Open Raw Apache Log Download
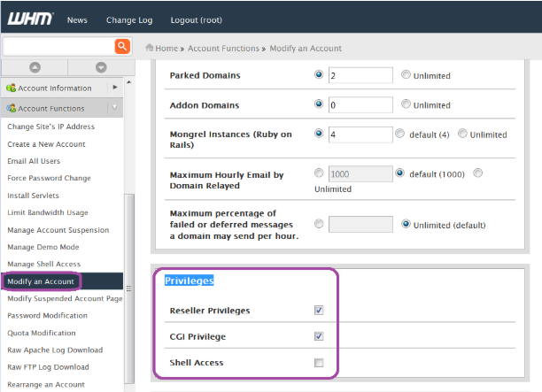 (55, 350)
